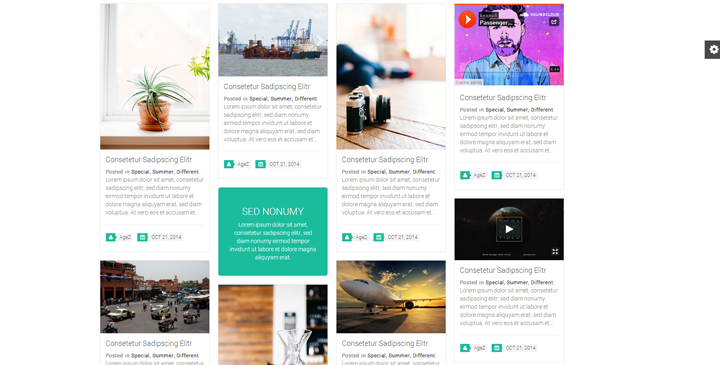This screenshot has width=720, height=365.
Task: Open the airplane at sunset photo
Action: [x=391, y=297]
